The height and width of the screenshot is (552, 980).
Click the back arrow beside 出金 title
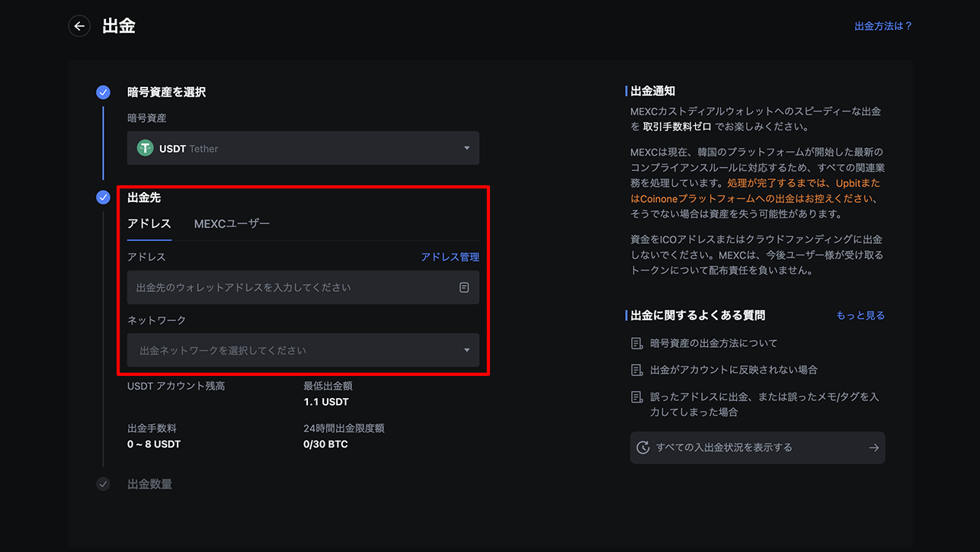coord(79,26)
